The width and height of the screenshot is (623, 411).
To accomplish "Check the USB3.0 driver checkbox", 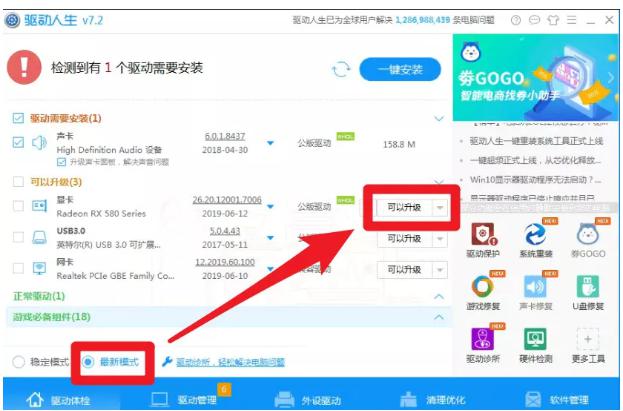I will pos(18,237).
